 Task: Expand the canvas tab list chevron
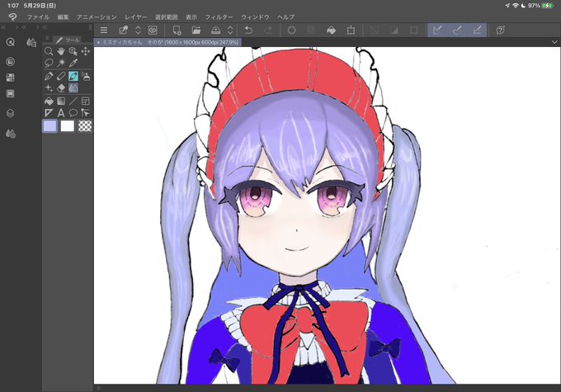click(554, 42)
